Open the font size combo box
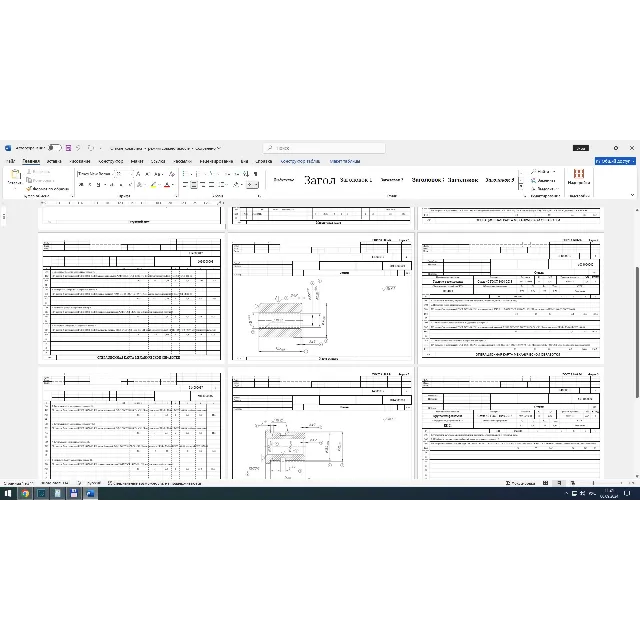The height and width of the screenshot is (640, 640). point(122,174)
